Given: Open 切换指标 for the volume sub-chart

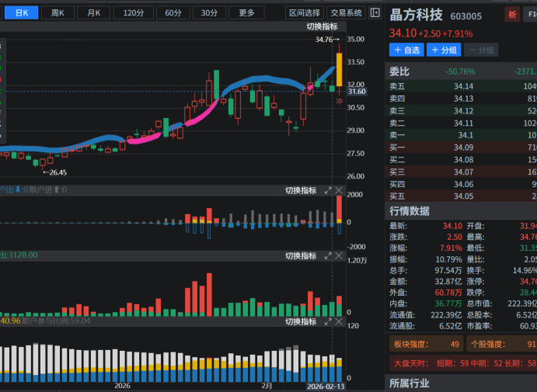Looking at the screenshot, I should pos(300,255).
